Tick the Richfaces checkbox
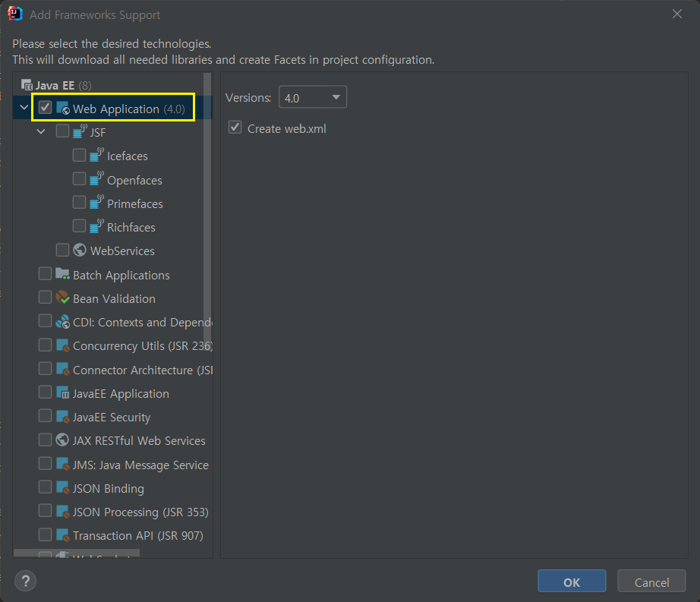The width and height of the screenshot is (700, 602). click(80, 225)
